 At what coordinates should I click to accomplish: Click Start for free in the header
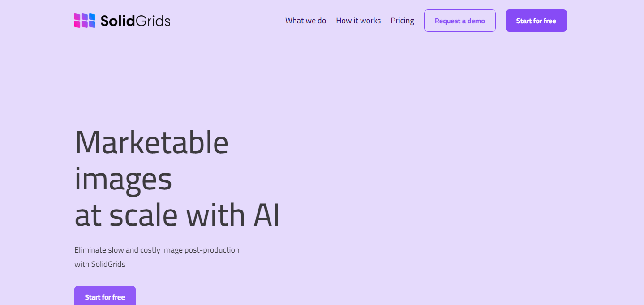536,21
